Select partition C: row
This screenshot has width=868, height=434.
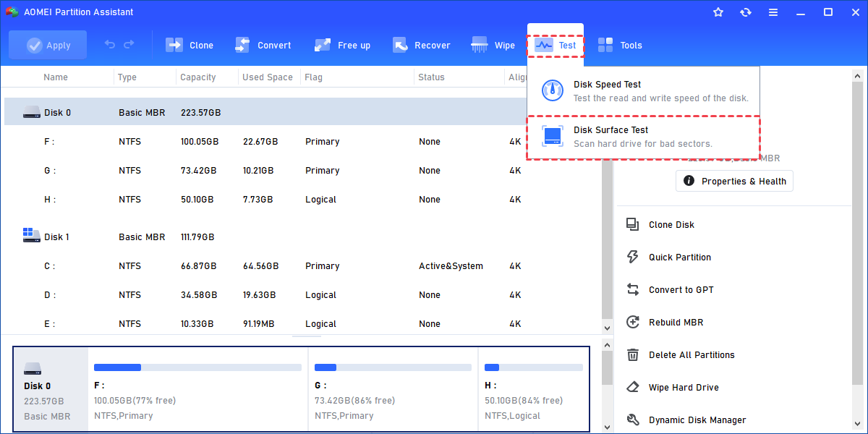[x=302, y=266]
